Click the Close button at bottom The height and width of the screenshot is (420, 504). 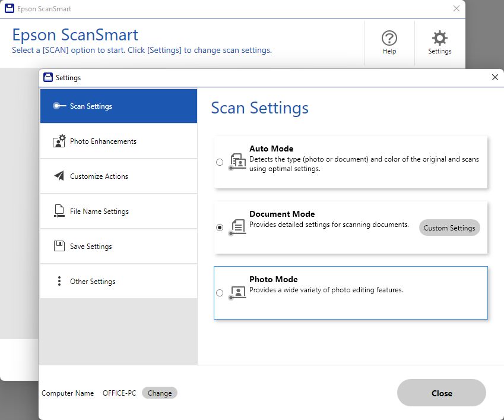pos(441,393)
